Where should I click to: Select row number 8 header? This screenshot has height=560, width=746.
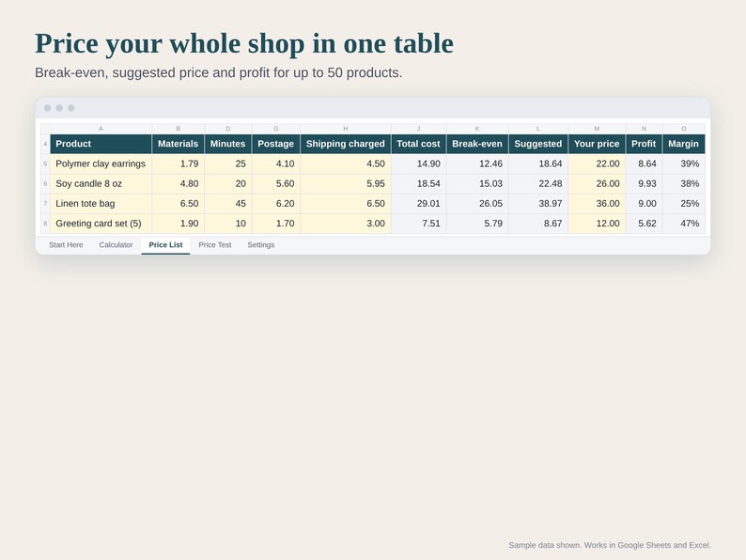(x=45, y=224)
